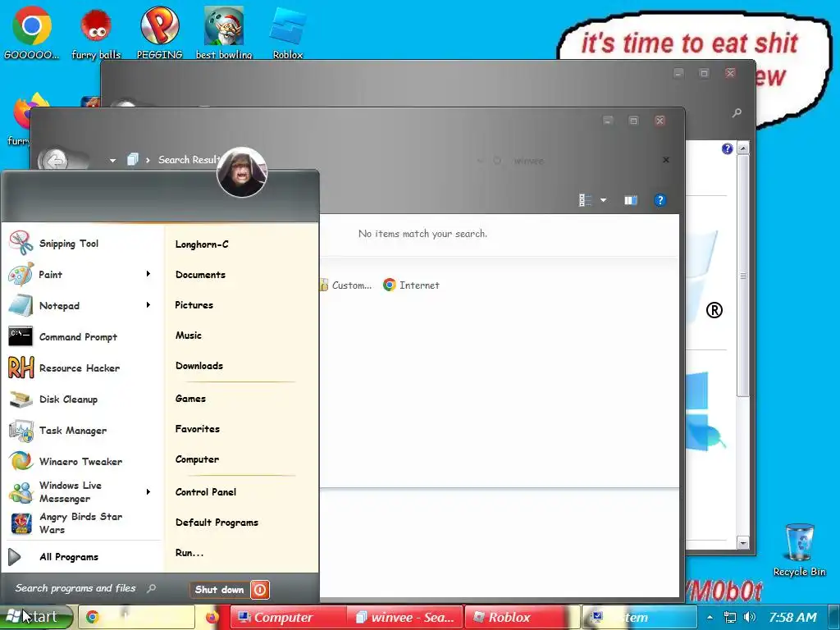Open Notepad from Start menu
The width and height of the screenshot is (840, 630).
pyautogui.click(x=81, y=305)
